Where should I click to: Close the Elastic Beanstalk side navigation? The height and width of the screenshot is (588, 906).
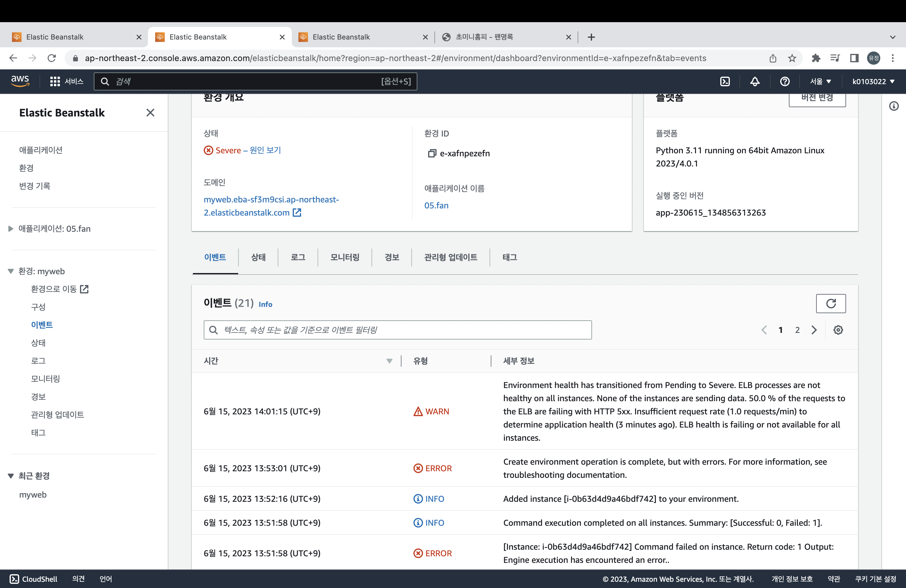click(150, 113)
